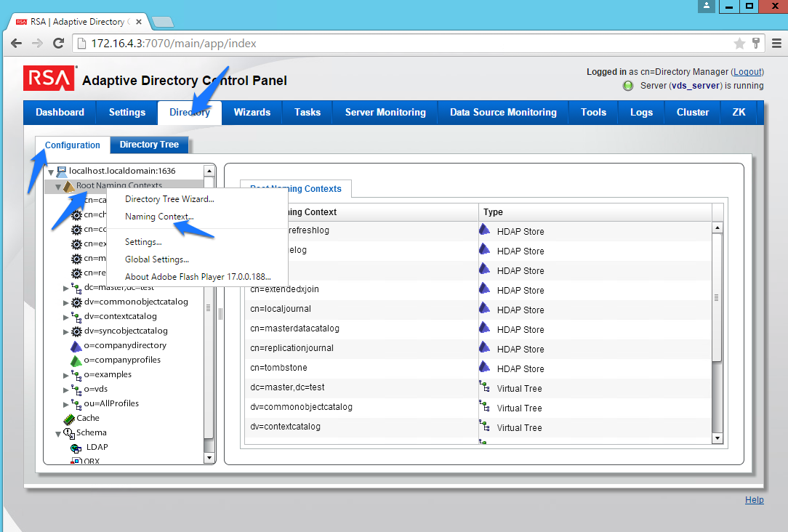The width and height of the screenshot is (788, 532).
Task: Open the Wizards tab
Action: 252,113
